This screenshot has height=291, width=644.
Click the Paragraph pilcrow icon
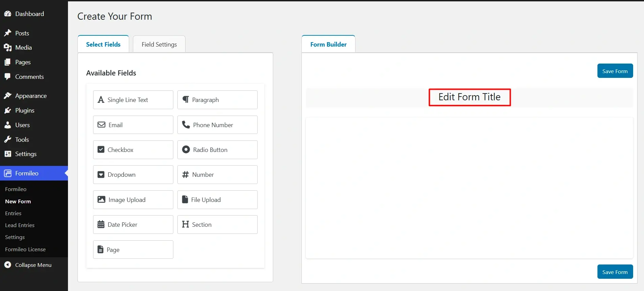(186, 100)
